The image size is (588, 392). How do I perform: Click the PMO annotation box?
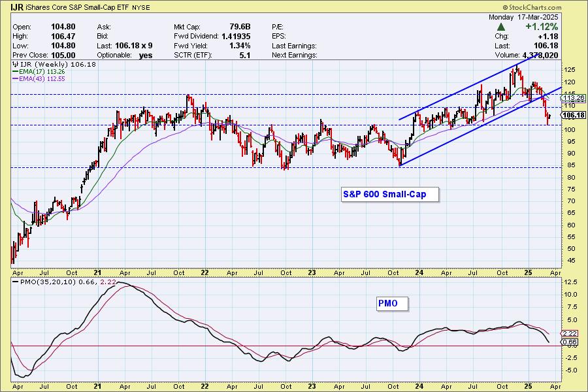pyautogui.click(x=392, y=303)
